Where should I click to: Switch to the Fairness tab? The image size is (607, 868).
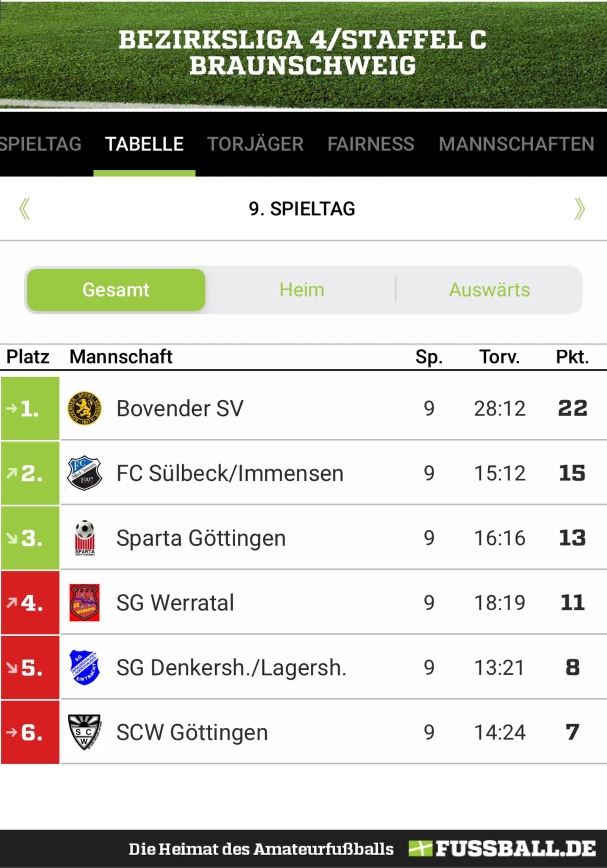[x=371, y=144]
